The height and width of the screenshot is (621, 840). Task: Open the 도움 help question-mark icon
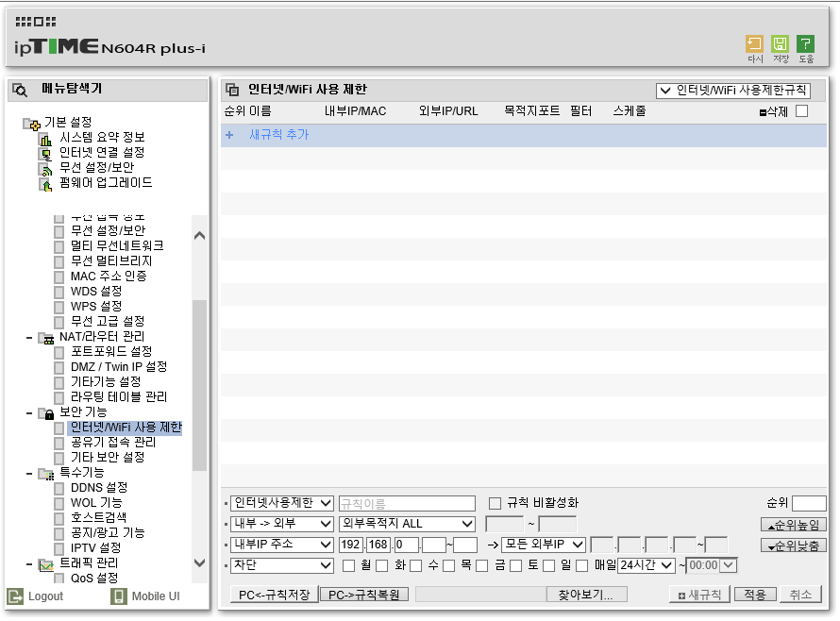tap(805, 44)
